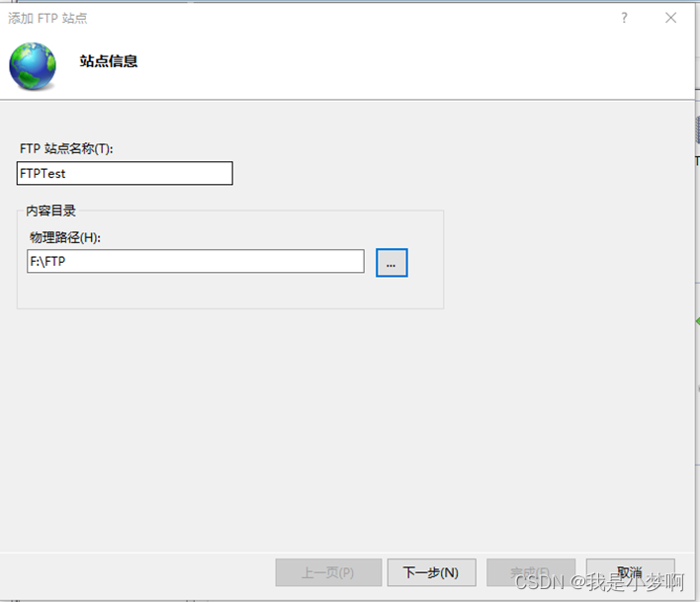
Task: Go to next step with 下一步(N)
Action: point(431,572)
